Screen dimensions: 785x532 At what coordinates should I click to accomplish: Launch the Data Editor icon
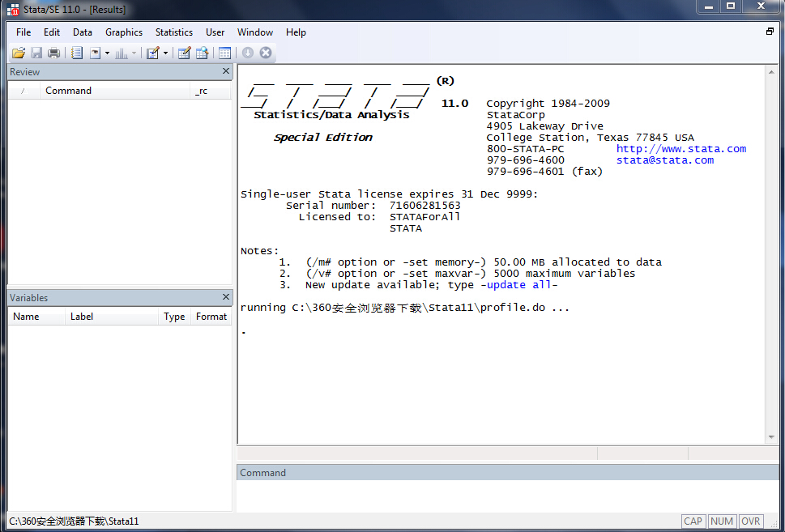(x=184, y=53)
